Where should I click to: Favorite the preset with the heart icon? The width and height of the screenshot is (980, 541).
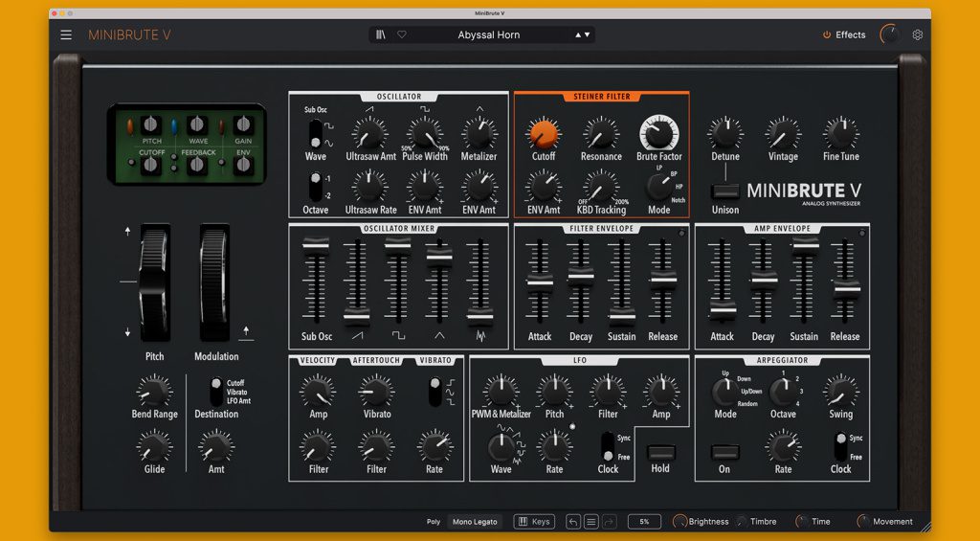pos(402,35)
